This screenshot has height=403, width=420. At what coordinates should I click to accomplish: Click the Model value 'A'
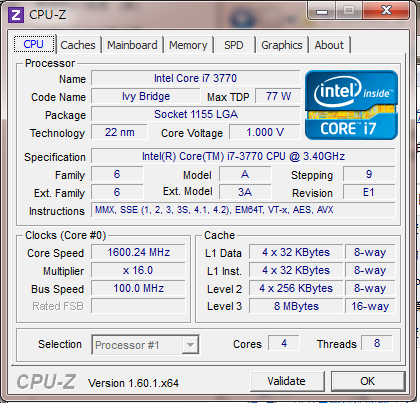[x=245, y=174]
